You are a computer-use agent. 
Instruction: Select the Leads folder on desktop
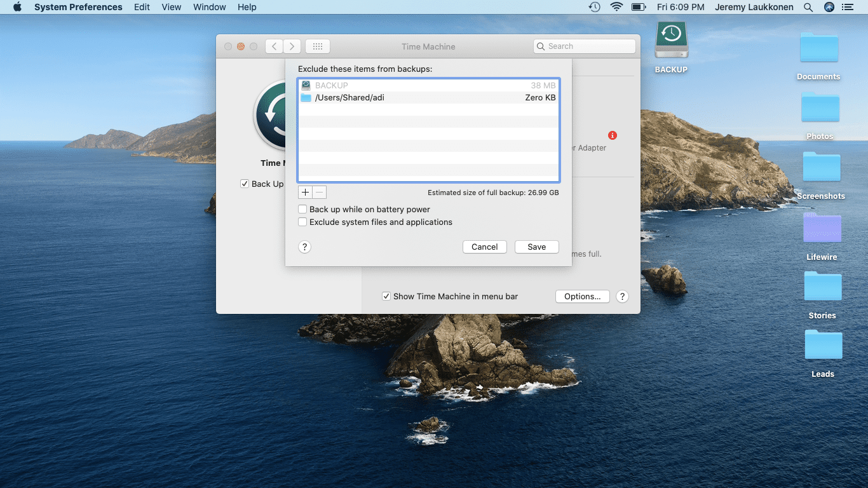tap(824, 345)
